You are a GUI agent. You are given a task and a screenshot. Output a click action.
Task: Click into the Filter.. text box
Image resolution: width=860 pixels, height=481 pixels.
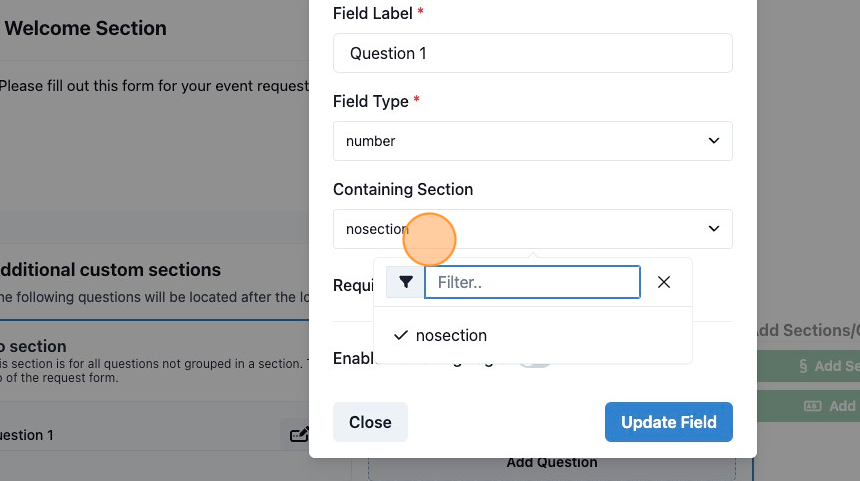click(x=532, y=282)
